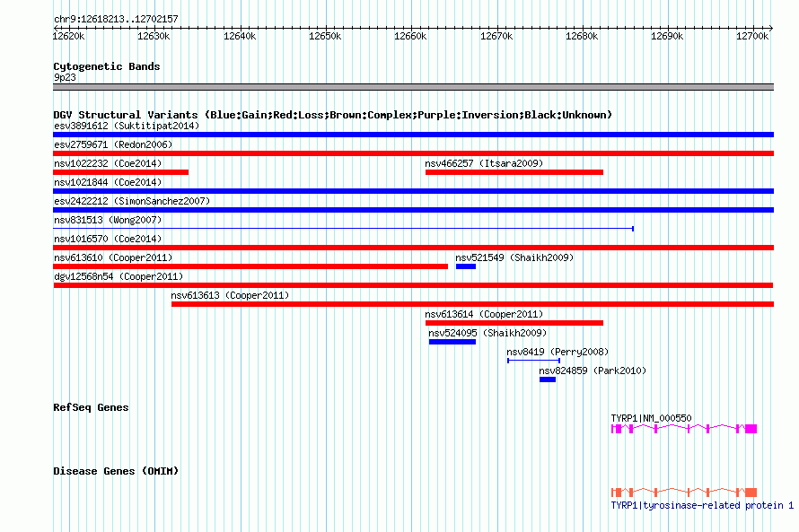Click the nsv824859 (Park2010) label
This screenshot has width=799, height=532.
[x=593, y=371]
